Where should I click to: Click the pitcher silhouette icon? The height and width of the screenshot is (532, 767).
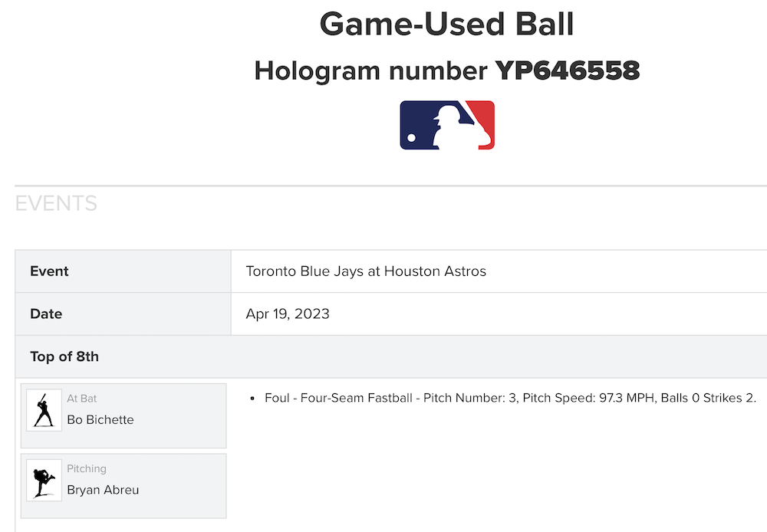[44, 481]
